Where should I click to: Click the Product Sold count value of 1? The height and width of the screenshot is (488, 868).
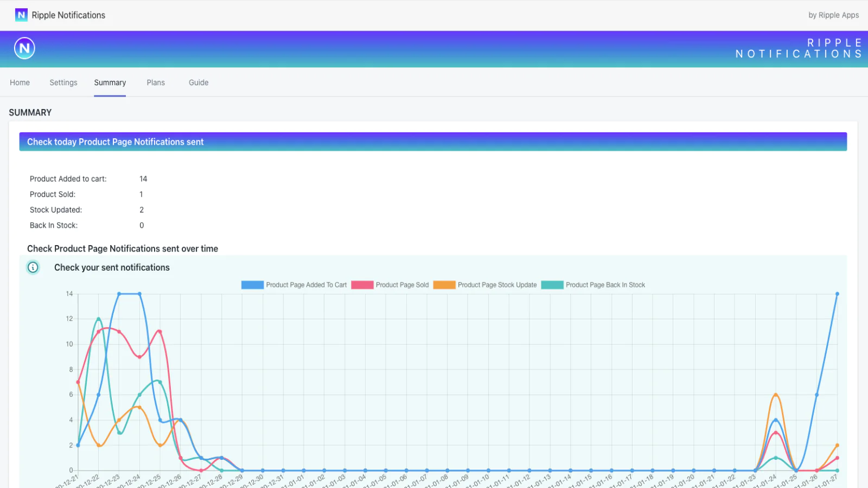pos(141,194)
